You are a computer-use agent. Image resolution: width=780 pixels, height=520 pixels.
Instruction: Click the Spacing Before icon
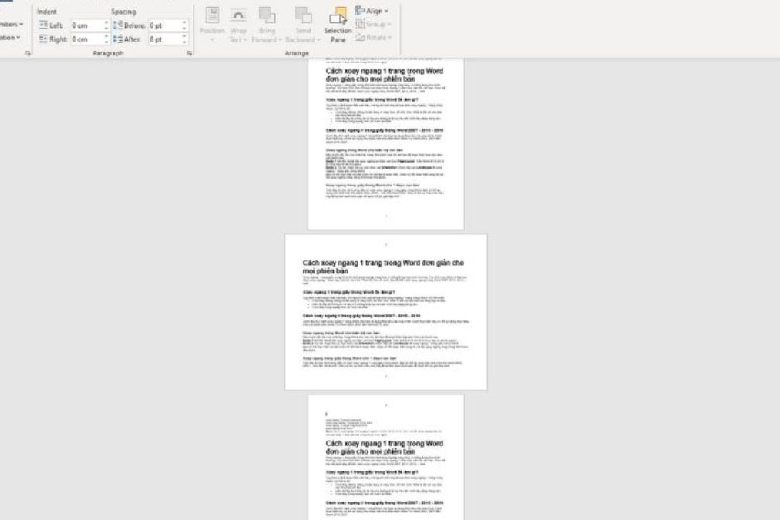click(x=118, y=25)
